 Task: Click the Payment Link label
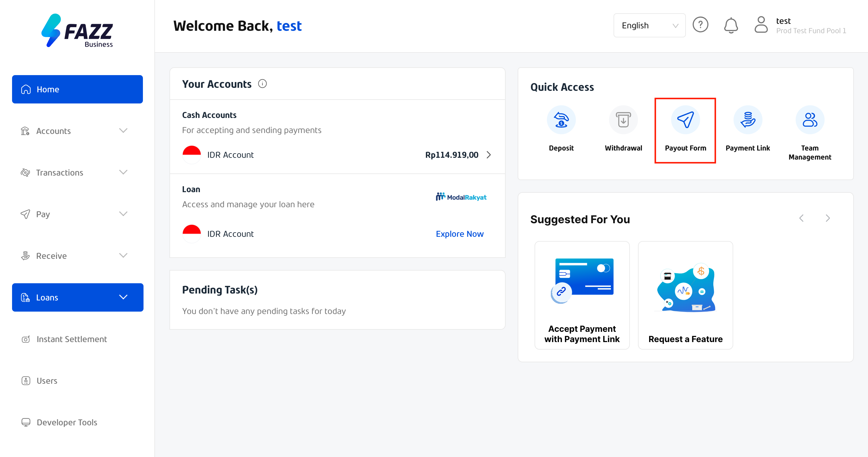pyautogui.click(x=748, y=148)
